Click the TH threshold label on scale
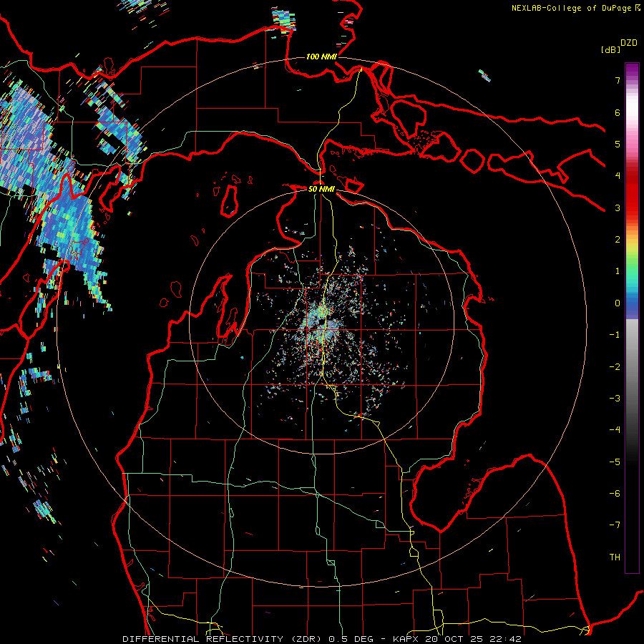Viewport: 644px width, 644px height. click(615, 557)
